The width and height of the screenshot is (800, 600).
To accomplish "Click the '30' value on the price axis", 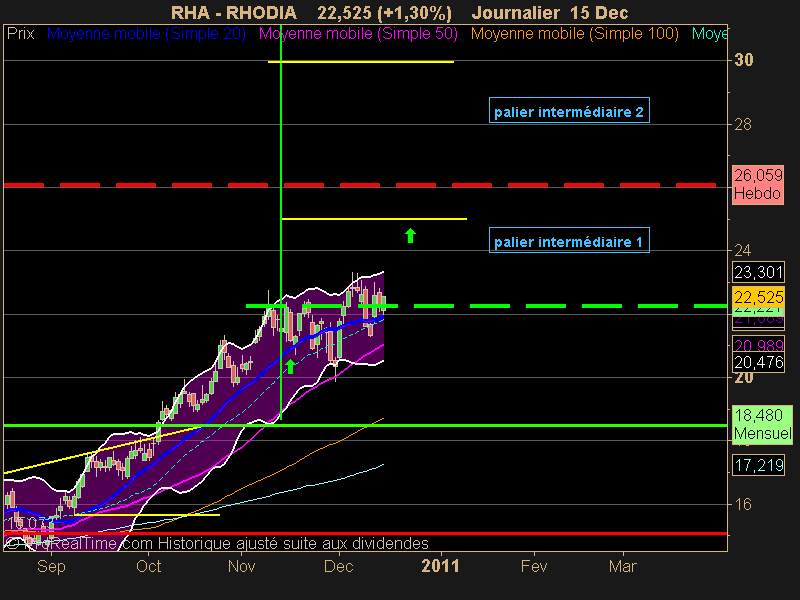I will pyautogui.click(x=743, y=60).
